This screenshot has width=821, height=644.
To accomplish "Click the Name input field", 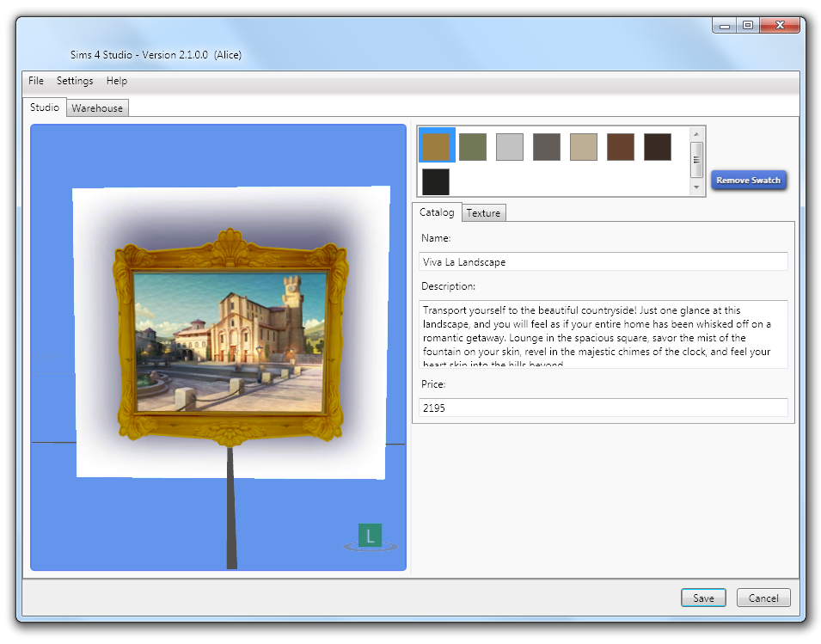I will click(x=602, y=261).
